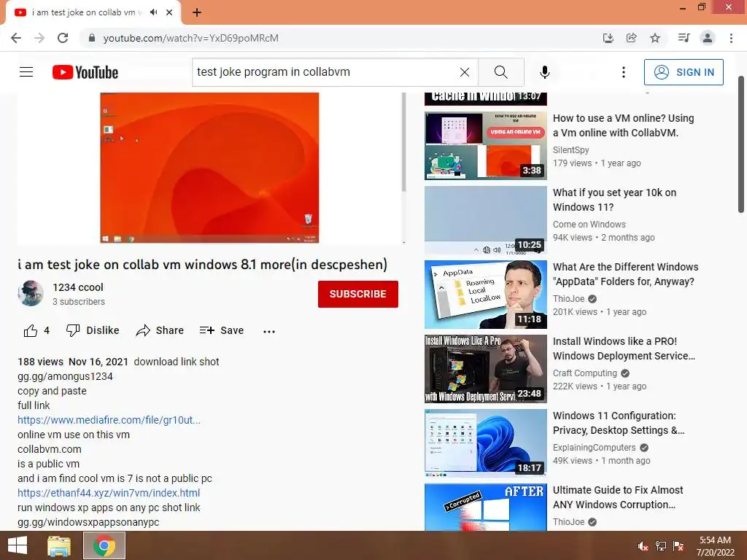This screenshot has width=747, height=560.
Task: Go to the YouTube home logo
Action: 85,72
